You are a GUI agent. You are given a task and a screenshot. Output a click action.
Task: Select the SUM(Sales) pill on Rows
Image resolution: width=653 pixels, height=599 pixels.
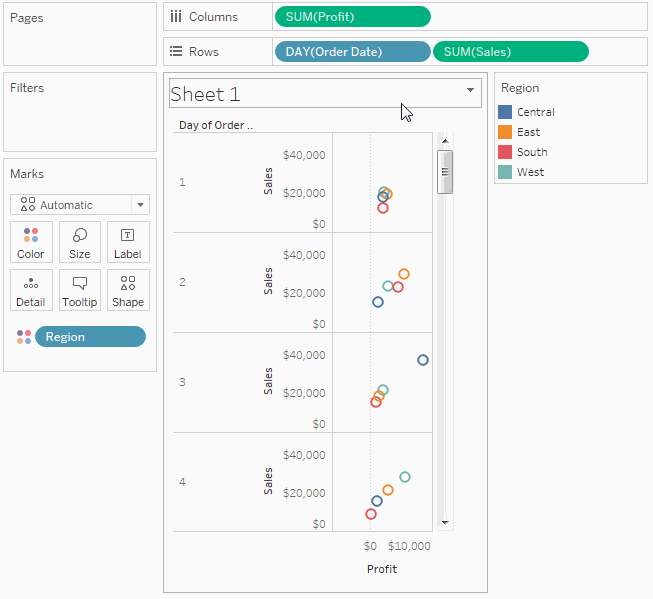511,52
